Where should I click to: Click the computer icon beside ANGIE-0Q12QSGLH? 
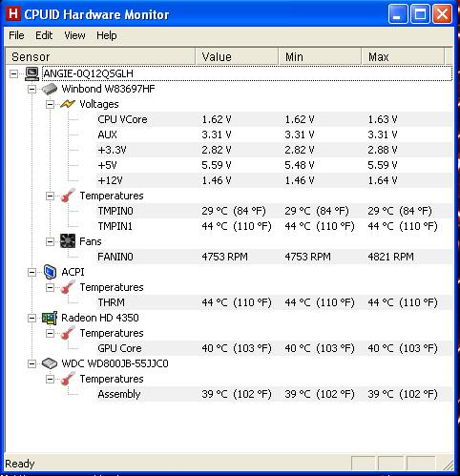(x=32, y=73)
